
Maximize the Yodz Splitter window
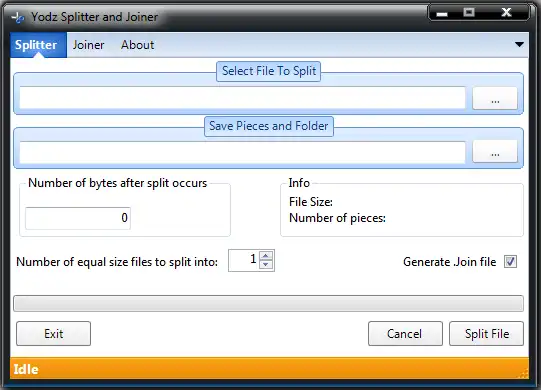coord(469,13)
